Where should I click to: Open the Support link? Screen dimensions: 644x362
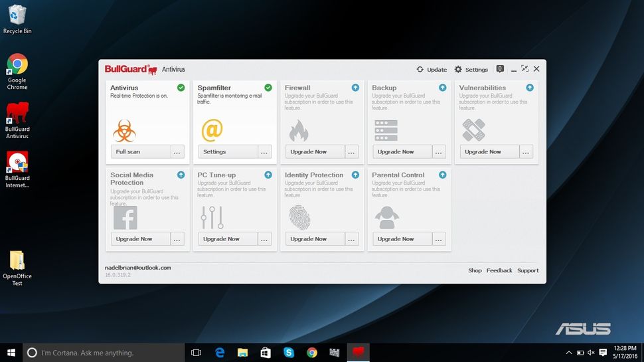[528, 270]
